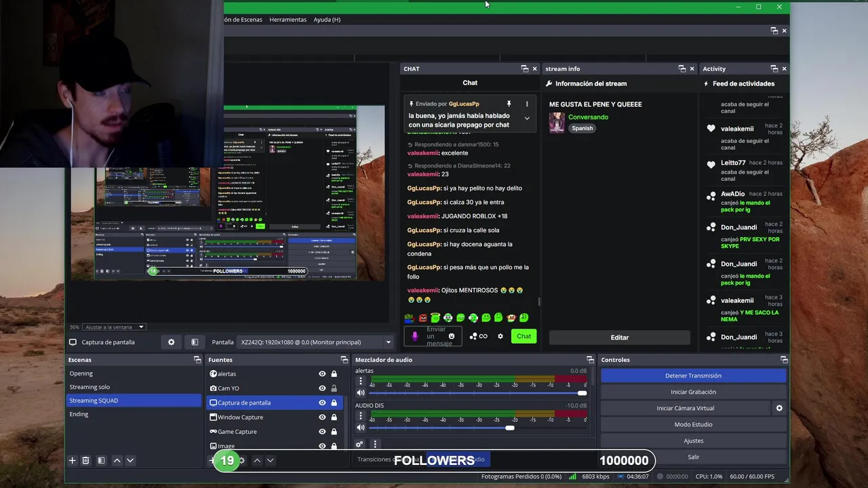
Task: Move selected scene up
Action: tap(117, 460)
